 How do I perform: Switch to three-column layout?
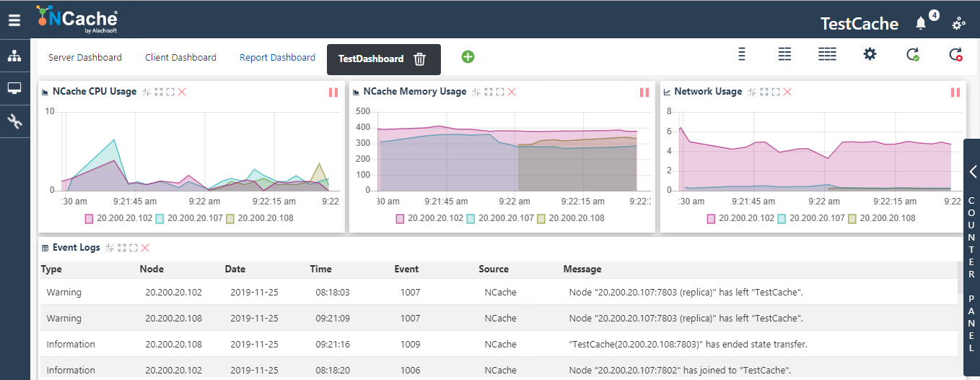pos(828,54)
